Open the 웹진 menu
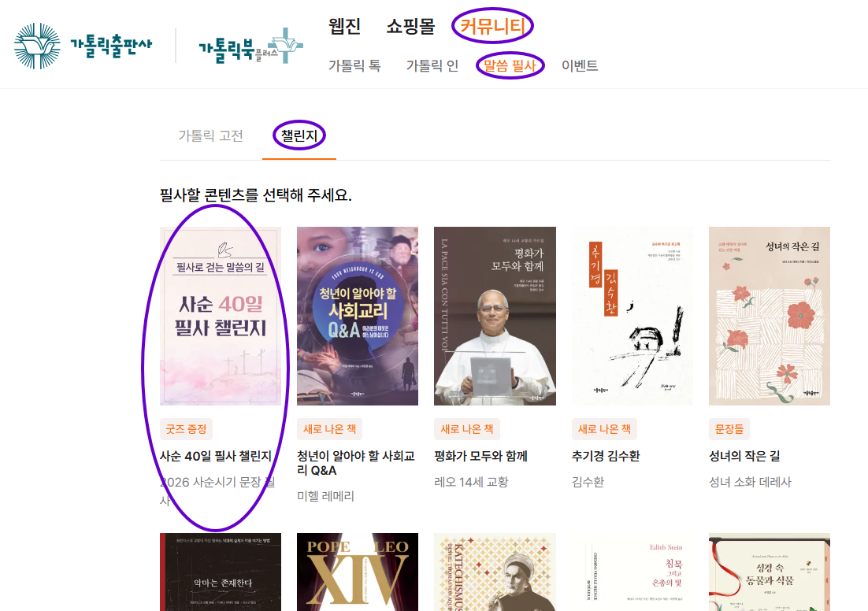This screenshot has width=868, height=611. (x=344, y=26)
